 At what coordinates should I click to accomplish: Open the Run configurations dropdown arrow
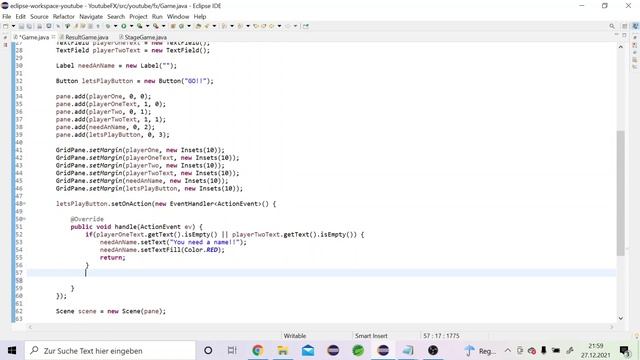tap(131, 26)
